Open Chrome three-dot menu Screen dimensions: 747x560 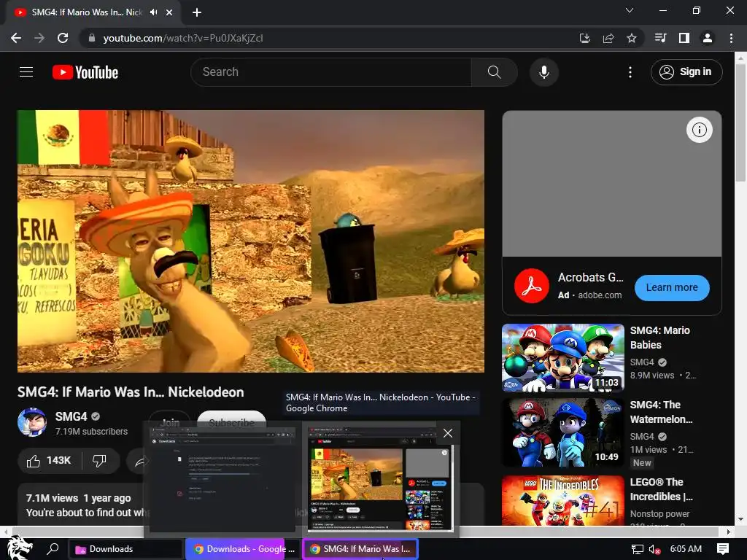(x=731, y=38)
